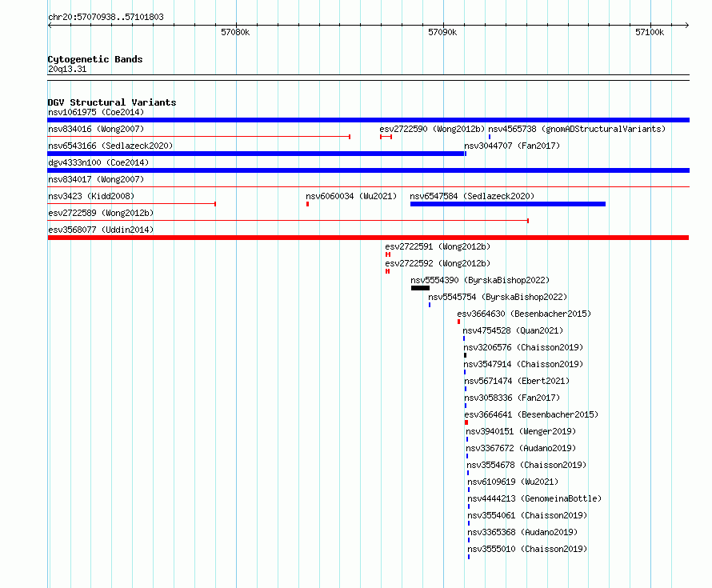Select the thick red bar under esv3568077
Image resolution: width=712 pixels, height=588 pixels.
point(368,238)
